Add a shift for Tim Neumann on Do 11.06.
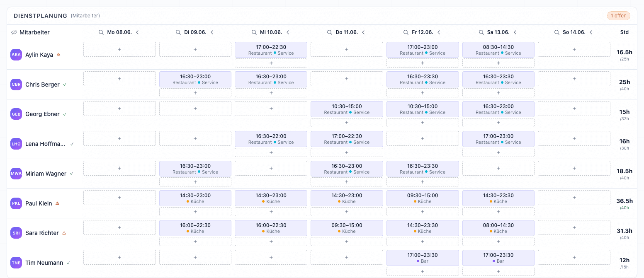The height and width of the screenshot is (278, 644). (x=347, y=257)
